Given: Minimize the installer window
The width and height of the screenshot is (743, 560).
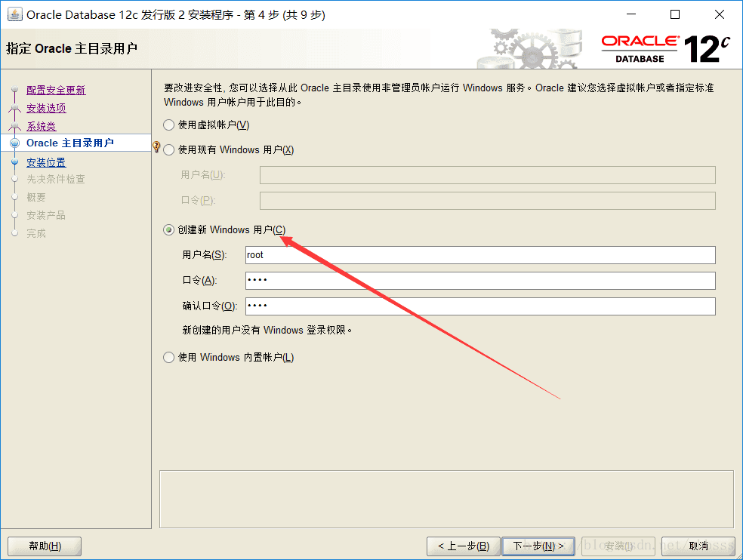Looking at the screenshot, I should pyautogui.click(x=631, y=14).
